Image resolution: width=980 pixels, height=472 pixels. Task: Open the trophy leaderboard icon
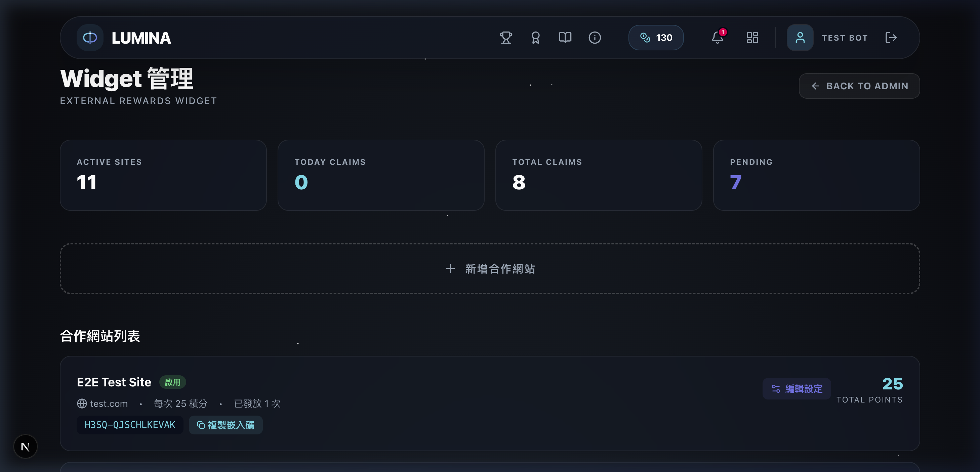pos(505,38)
